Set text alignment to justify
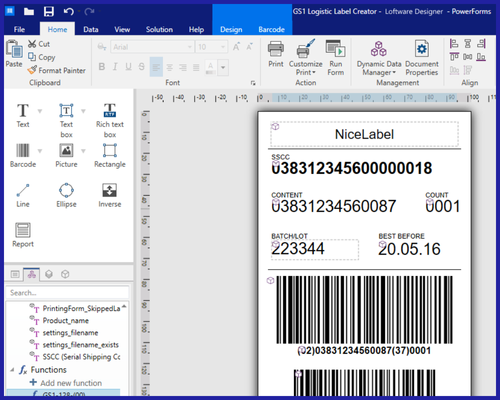500x400 pixels. click(x=196, y=67)
